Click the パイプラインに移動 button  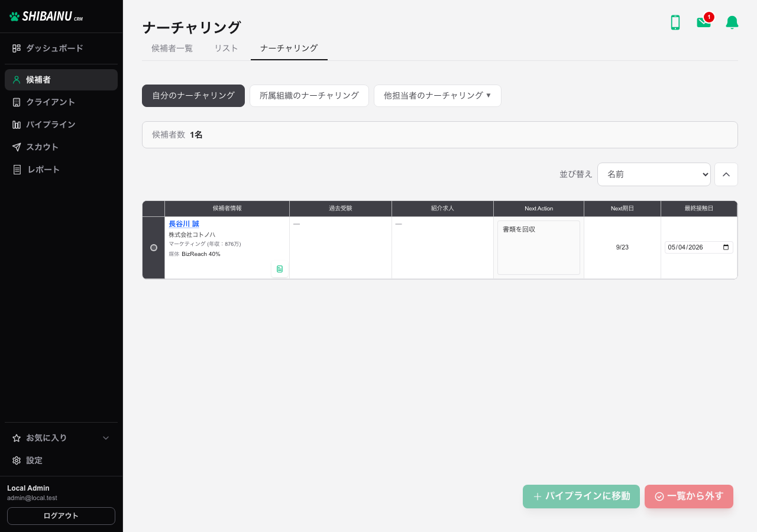581,497
